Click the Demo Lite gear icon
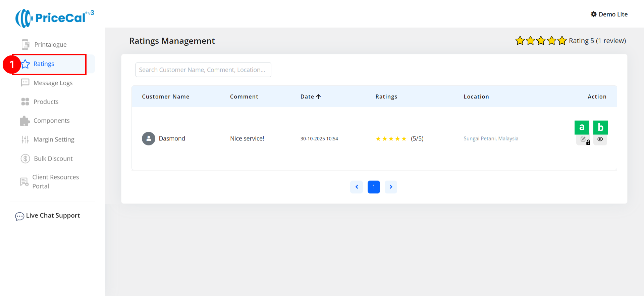The image size is (644, 296). click(594, 14)
